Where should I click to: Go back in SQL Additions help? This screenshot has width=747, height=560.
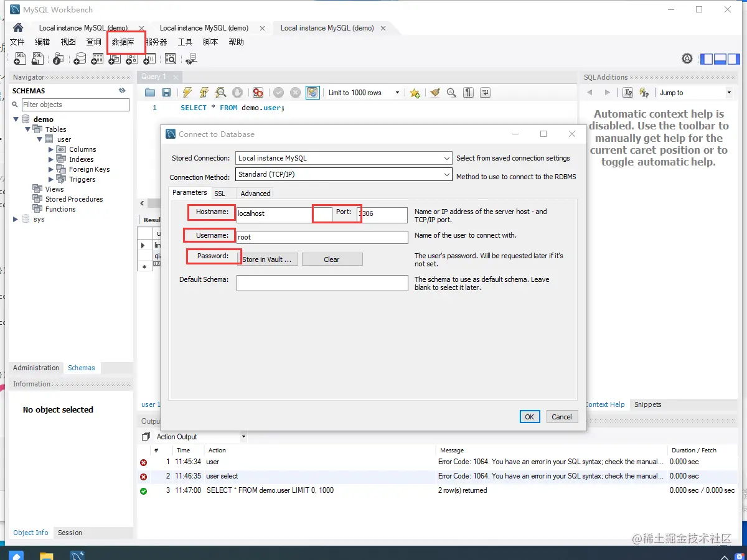[590, 93]
